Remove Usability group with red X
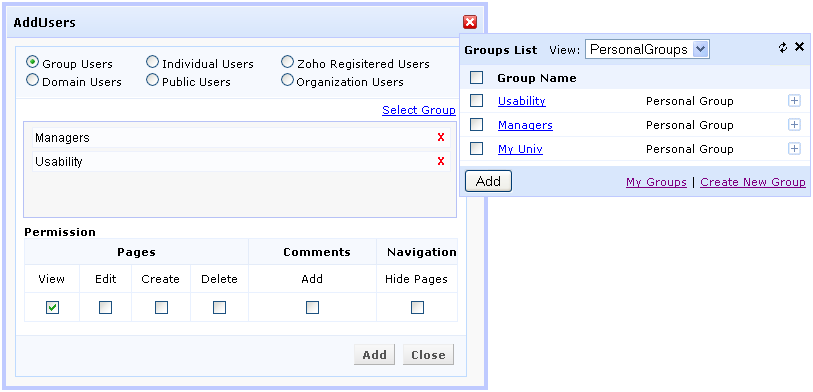 (x=441, y=161)
